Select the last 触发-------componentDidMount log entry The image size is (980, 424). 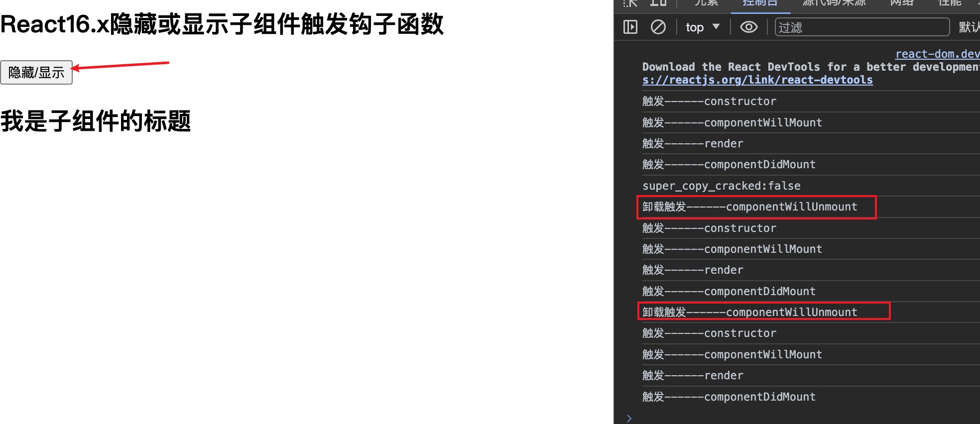coord(729,397)
